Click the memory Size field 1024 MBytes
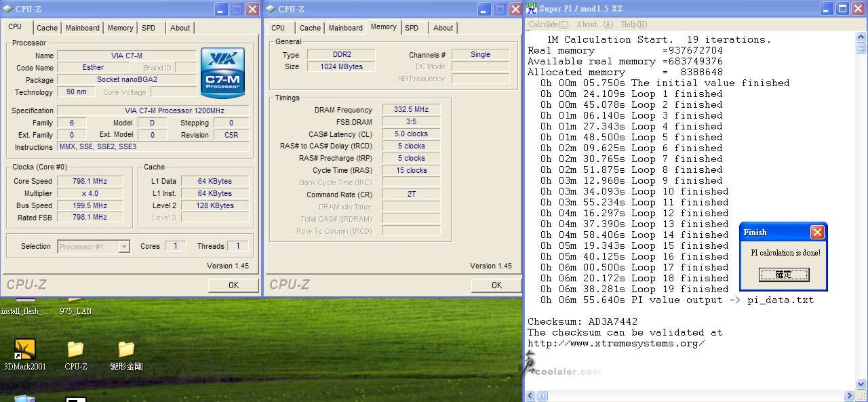The image size is (868, 402). tap(341, 66)
